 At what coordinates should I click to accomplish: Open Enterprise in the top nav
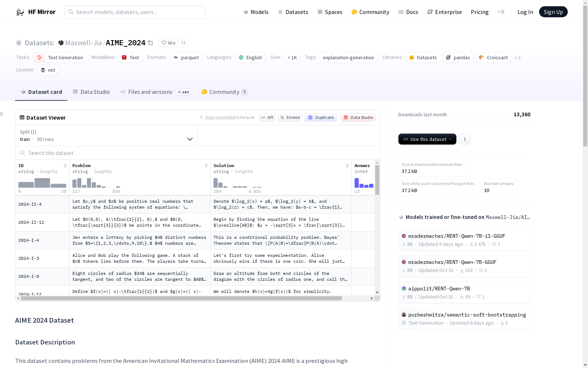pyautogui.click(x=444, y=12)
